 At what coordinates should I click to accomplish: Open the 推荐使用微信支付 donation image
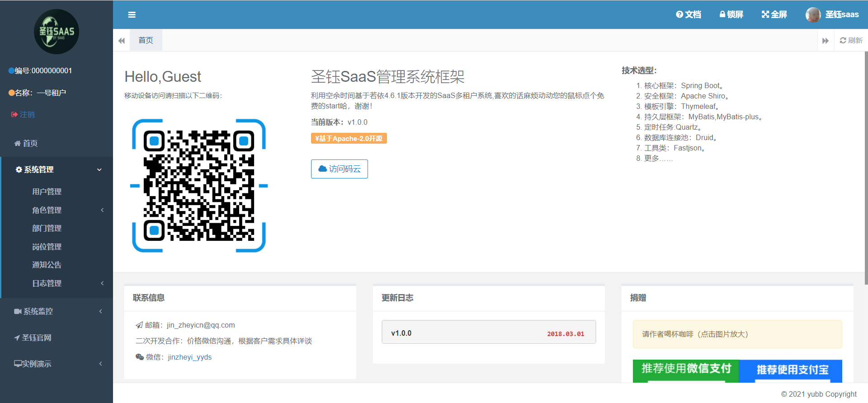686,371
